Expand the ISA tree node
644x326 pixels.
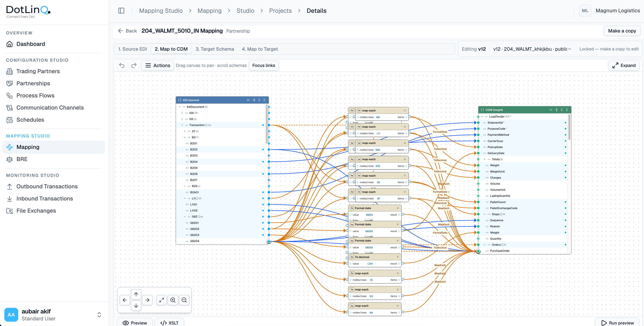(x=182, y=113)
